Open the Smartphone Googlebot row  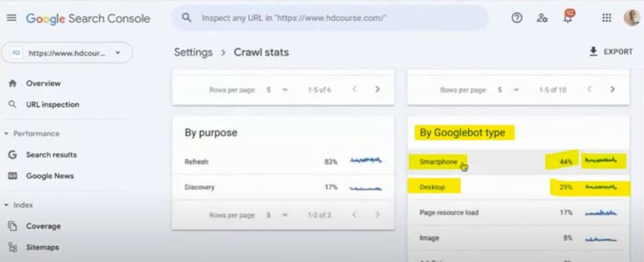[x=518, y=162]
